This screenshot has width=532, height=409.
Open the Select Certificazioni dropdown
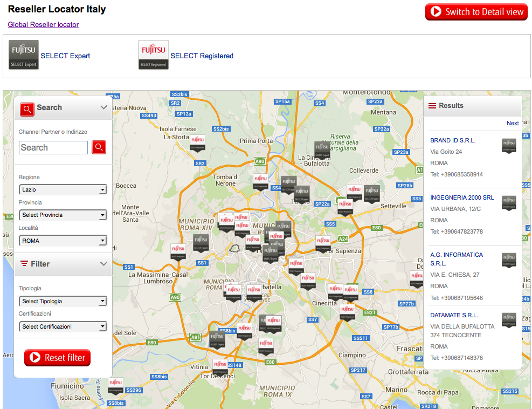[63, 326]
